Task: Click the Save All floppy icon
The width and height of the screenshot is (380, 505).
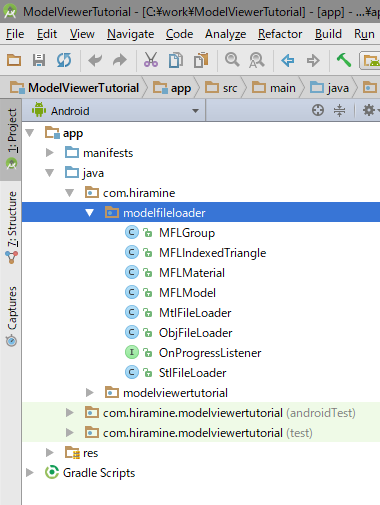Action: [x=39, y=60]
